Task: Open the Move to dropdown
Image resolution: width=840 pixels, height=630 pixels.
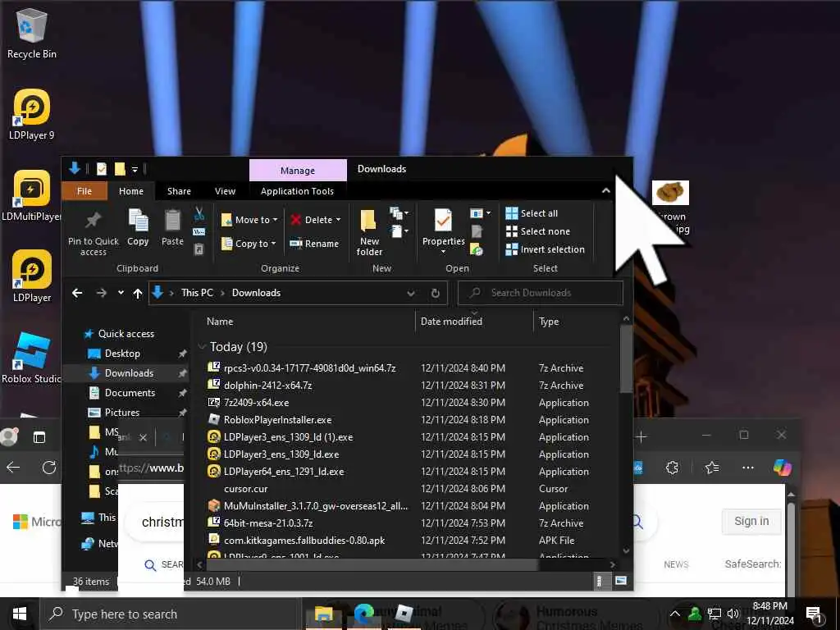Action: pyautogui.click(x=249, y=220)
